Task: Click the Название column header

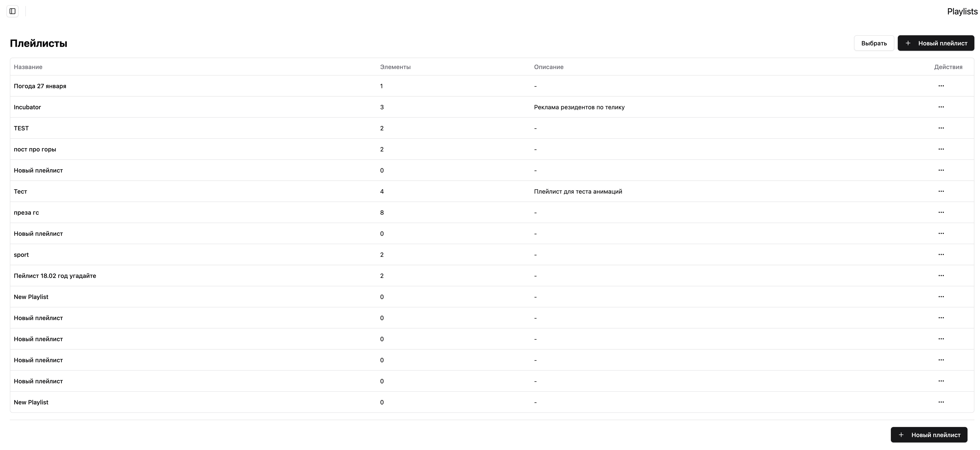Action: pos(28,67)
